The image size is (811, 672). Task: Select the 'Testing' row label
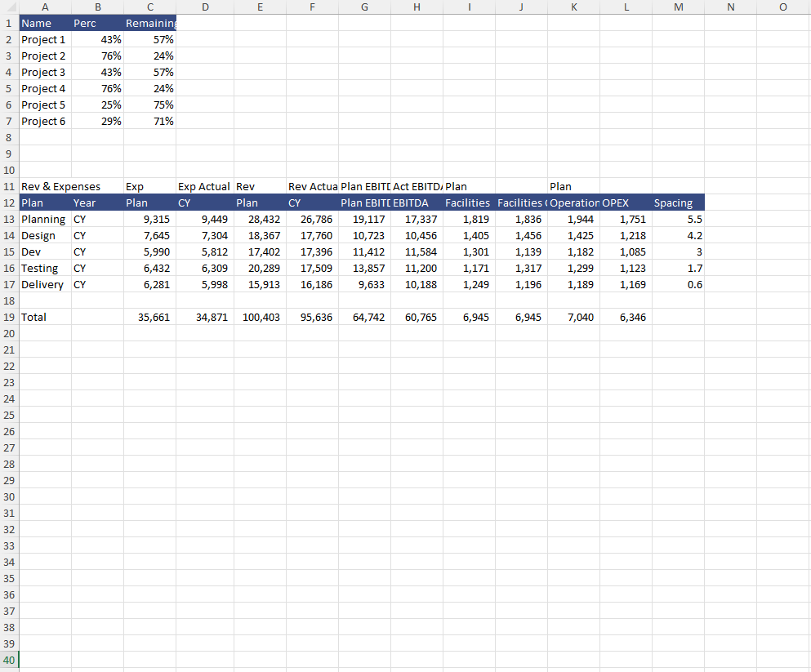coord(46,269)
